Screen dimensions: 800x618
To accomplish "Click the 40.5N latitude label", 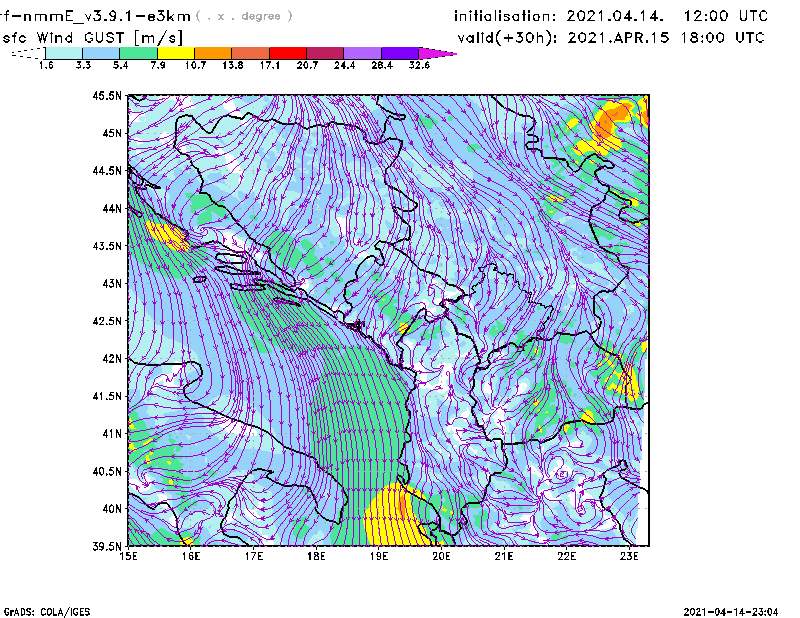I will pos(107,471).
